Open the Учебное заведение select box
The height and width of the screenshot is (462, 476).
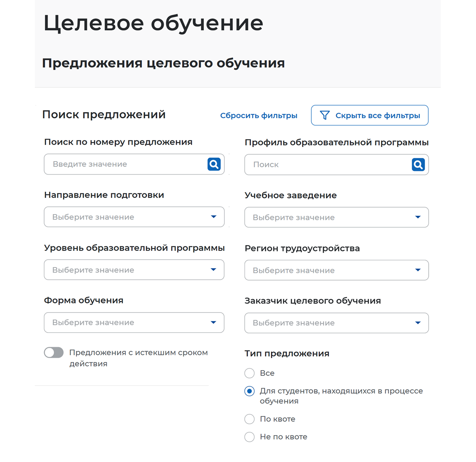pos(336,217)
